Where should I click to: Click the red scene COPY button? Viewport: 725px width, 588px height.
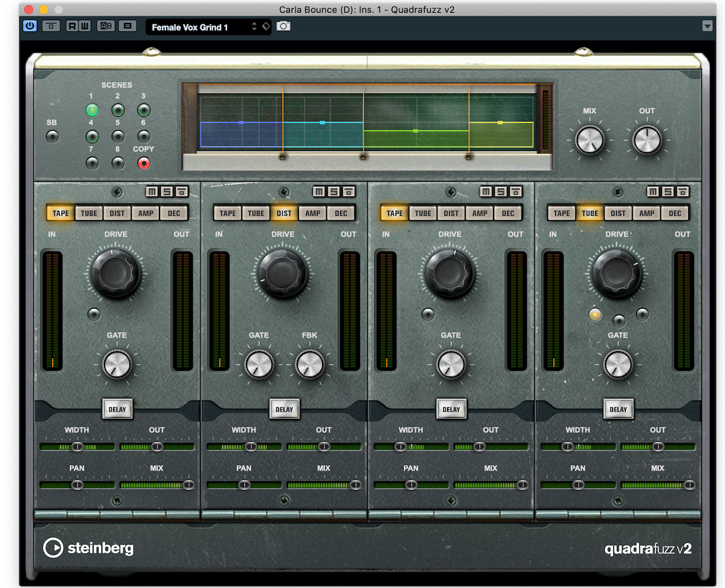143,163
